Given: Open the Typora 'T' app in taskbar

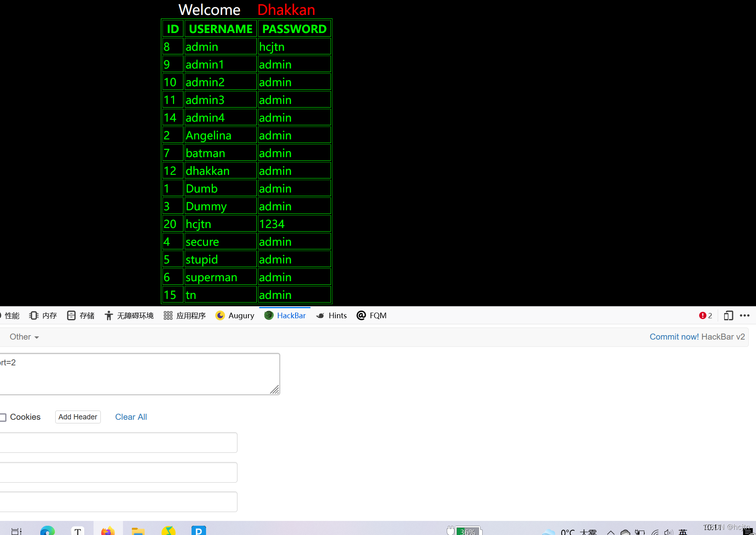Looking at the screenshot, I should [x=77, y=531].
